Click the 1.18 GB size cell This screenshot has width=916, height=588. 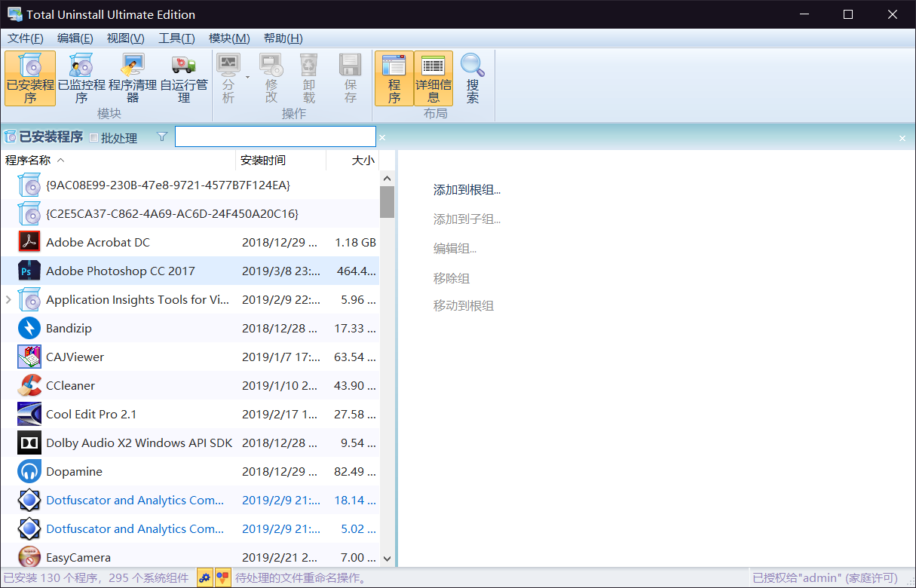[x=356, y=242]
